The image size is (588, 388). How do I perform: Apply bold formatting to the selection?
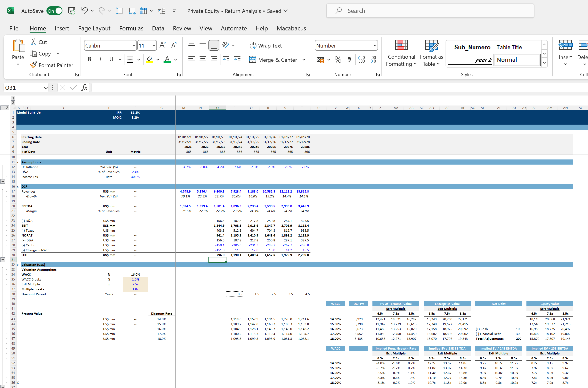pyautogui.click(x=89, y=59)
